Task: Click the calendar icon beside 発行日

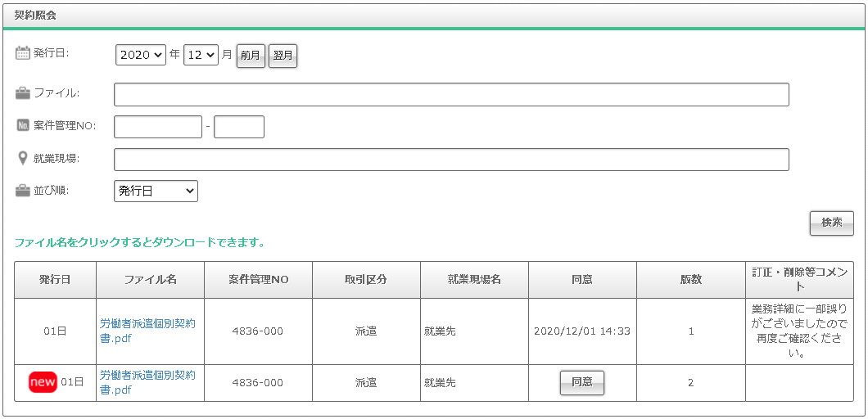Action: 23,53
